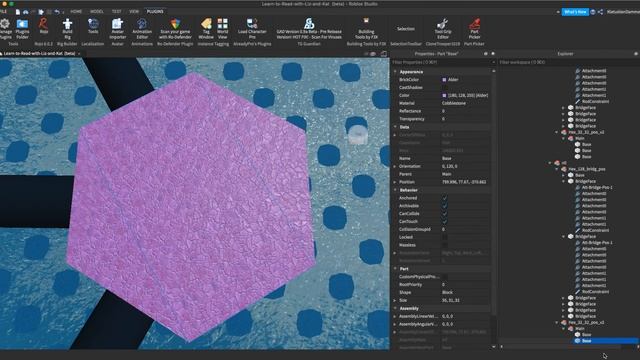Click the Properties panel pop-out icon

486,53
